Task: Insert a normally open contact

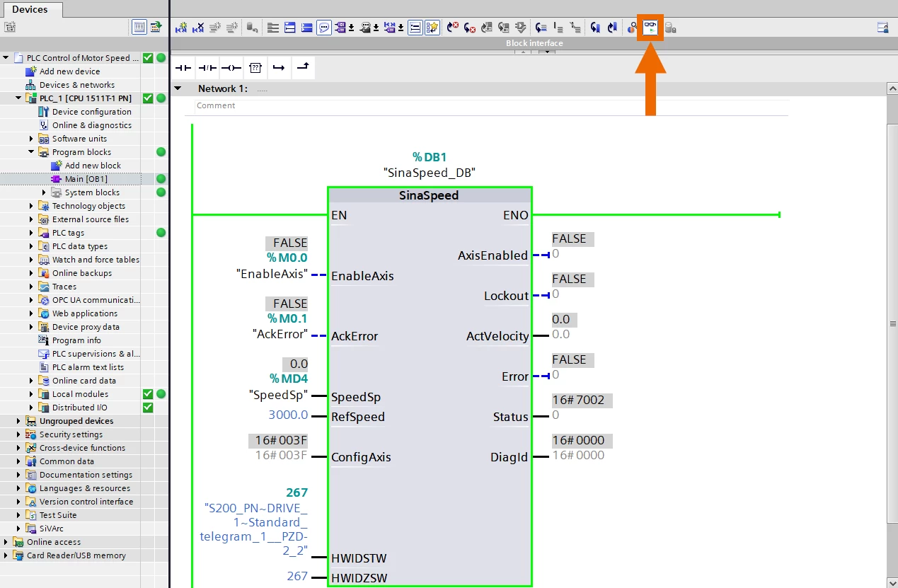Action: [x=184, y=68]
